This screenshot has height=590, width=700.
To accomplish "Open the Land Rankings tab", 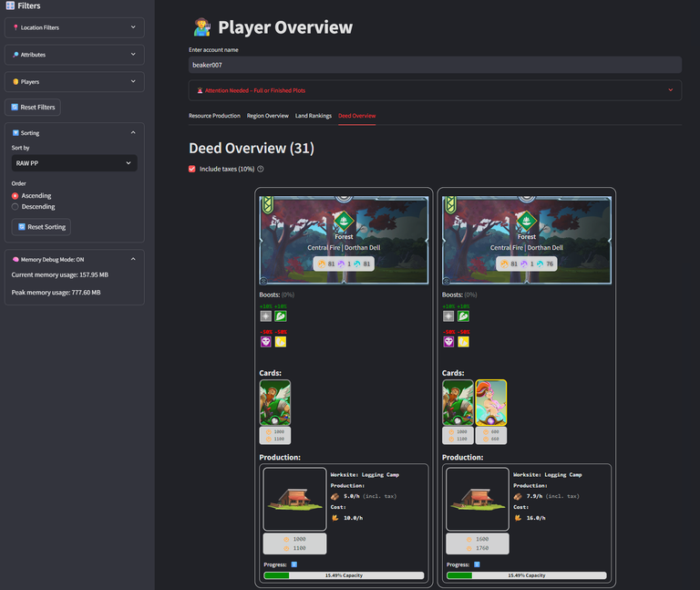I will click(314, 116).
